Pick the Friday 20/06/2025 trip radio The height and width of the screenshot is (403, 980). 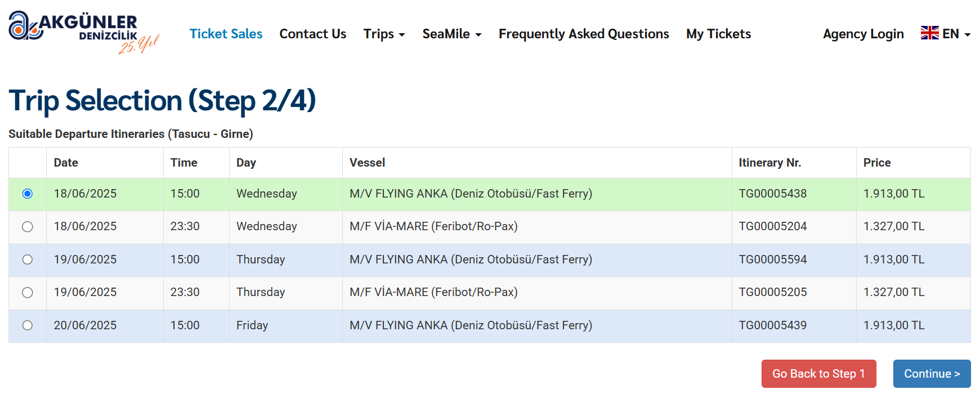tap(28, 325)
